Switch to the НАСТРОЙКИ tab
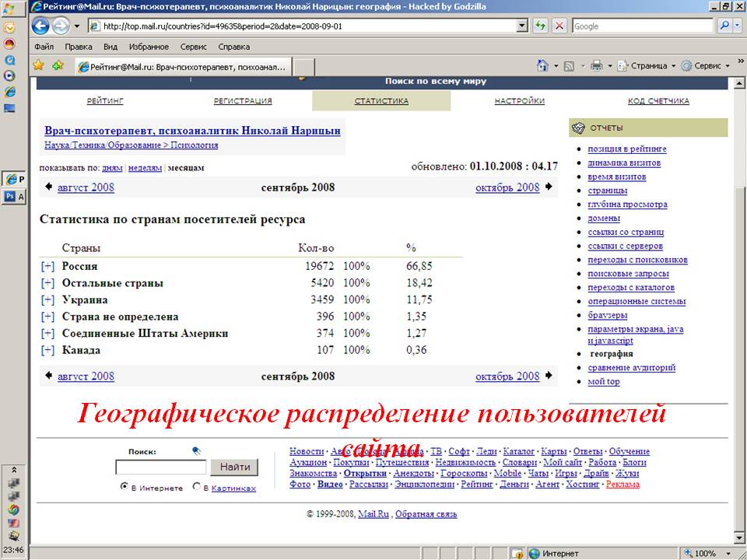 (x=519, y=101)
